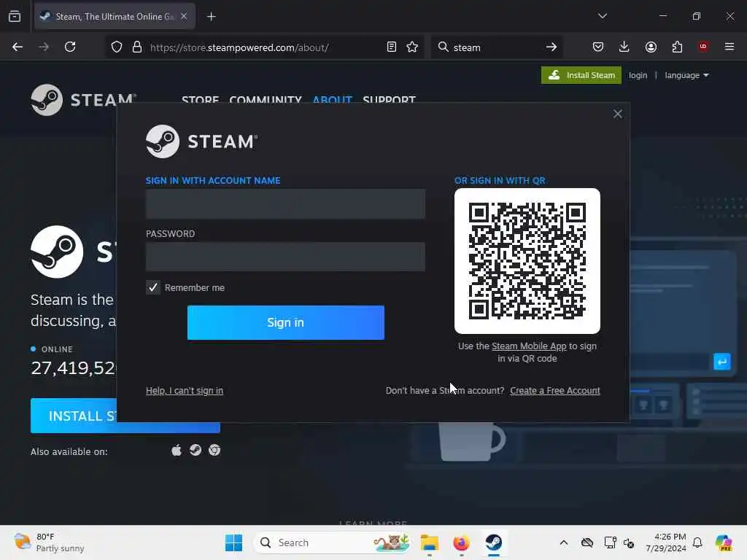The image size is (747, 560).
Task: Click the display cast tray icon
Action: pos(610,542)
